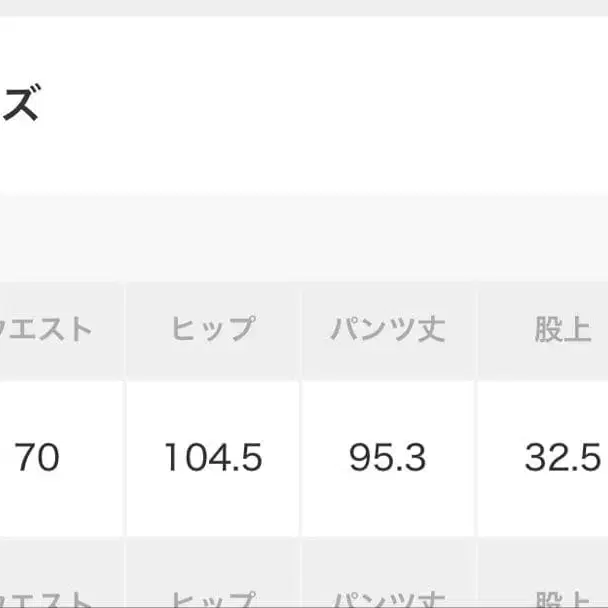The height and width of the screenshot is (608, 608).
Task: Select the waist value 70 cell
Action: [40, 458]
